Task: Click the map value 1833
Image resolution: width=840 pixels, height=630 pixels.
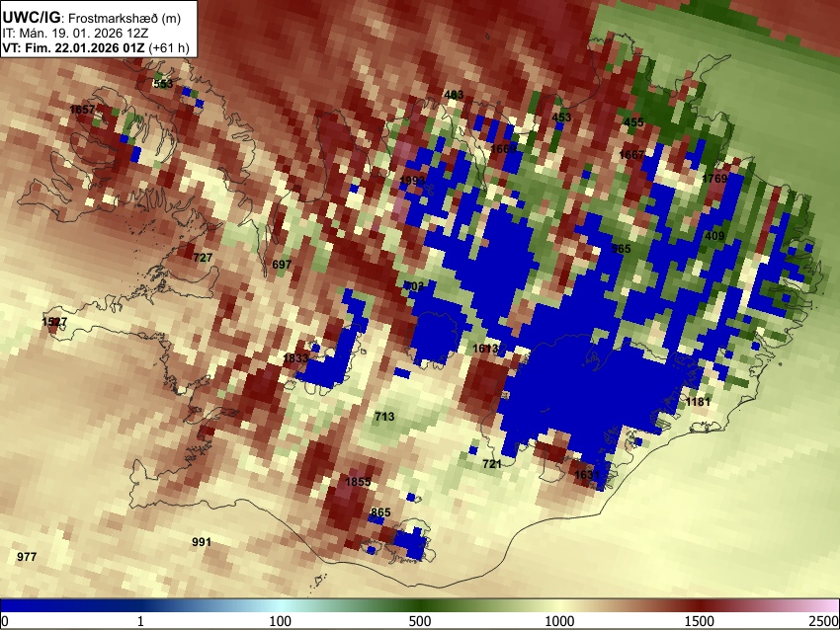Action: [295, 358]
